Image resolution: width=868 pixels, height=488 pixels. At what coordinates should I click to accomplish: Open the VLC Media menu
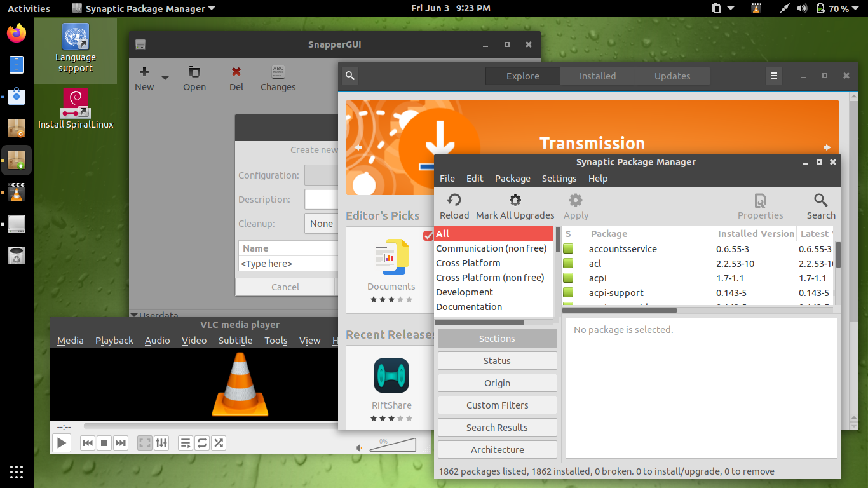pos(71,341)
